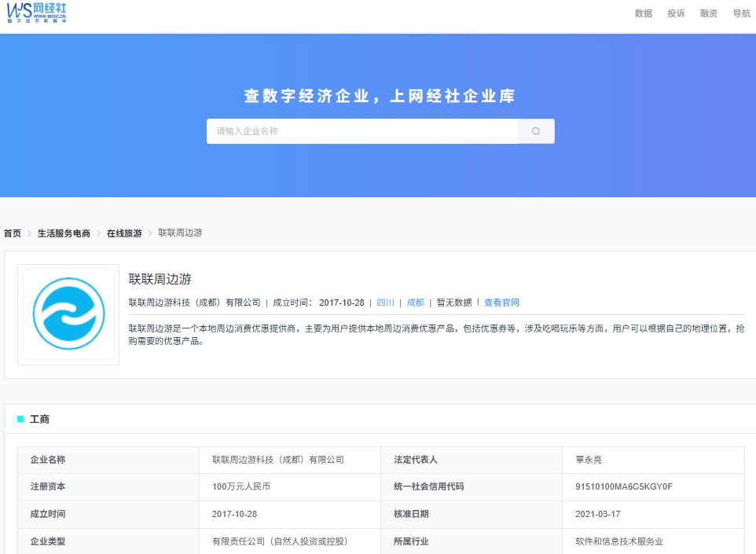Open the 导航 navigation item
Screen dimensions: 756x554
pos(741,13)
